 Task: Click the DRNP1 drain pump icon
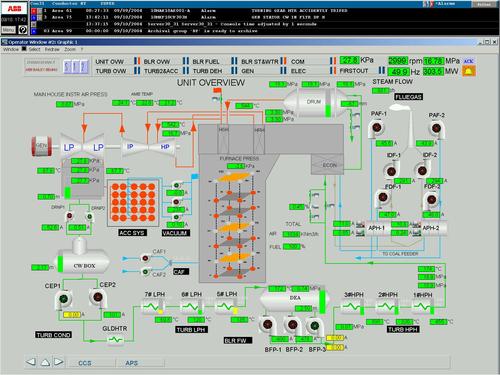coord(70,216)
